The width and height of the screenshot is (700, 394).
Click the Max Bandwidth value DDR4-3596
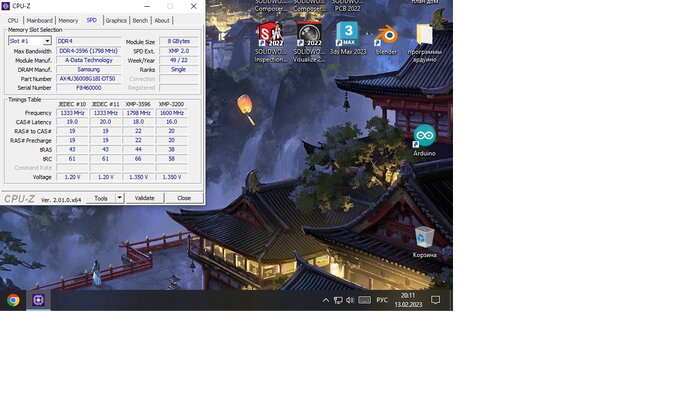pyautogui.click(x=88, y=51)
